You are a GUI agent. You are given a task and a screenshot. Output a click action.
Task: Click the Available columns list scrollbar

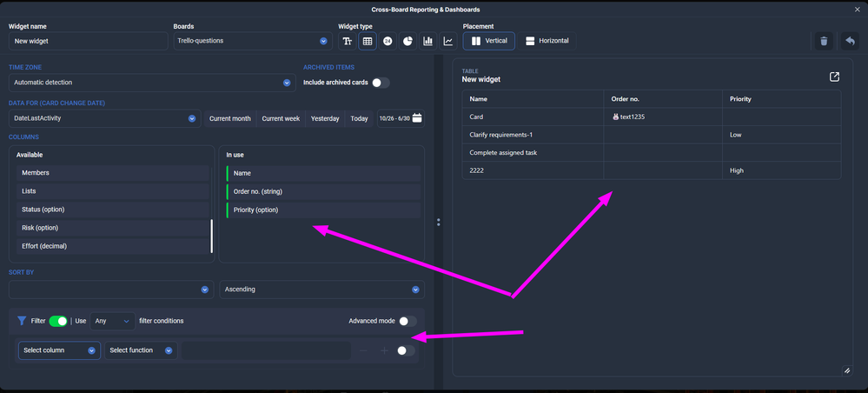211,236
